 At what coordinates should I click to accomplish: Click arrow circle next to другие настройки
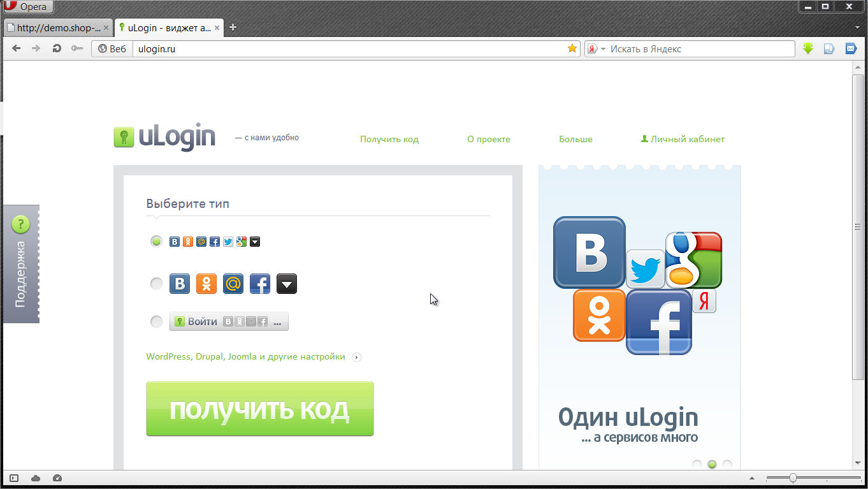[x=357, y=357]
